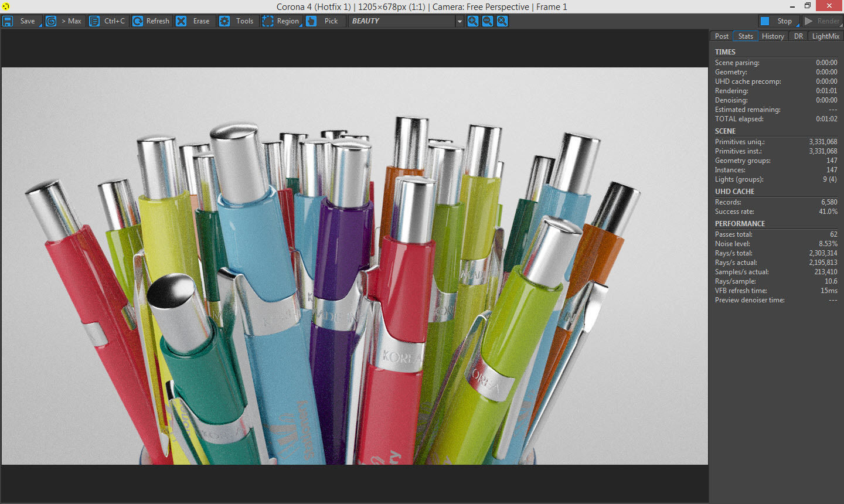Open the LightMix tab
This screenshot has height=504, width=844.
825,36
